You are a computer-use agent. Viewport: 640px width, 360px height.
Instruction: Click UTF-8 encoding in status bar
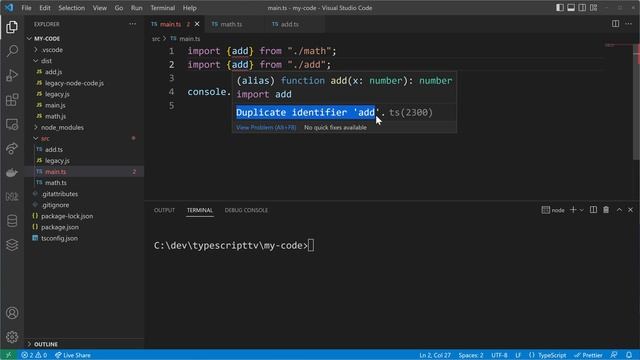coord(499,355)
